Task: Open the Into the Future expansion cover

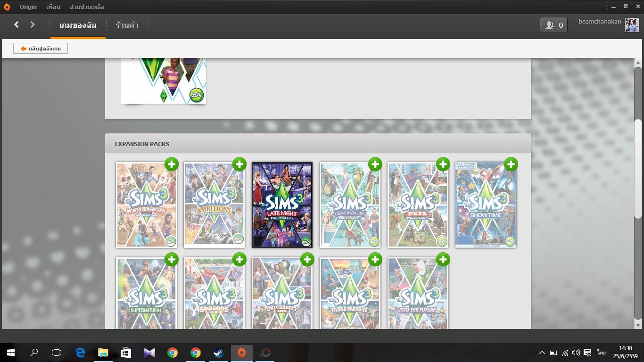Action: (x=418, y=293)
